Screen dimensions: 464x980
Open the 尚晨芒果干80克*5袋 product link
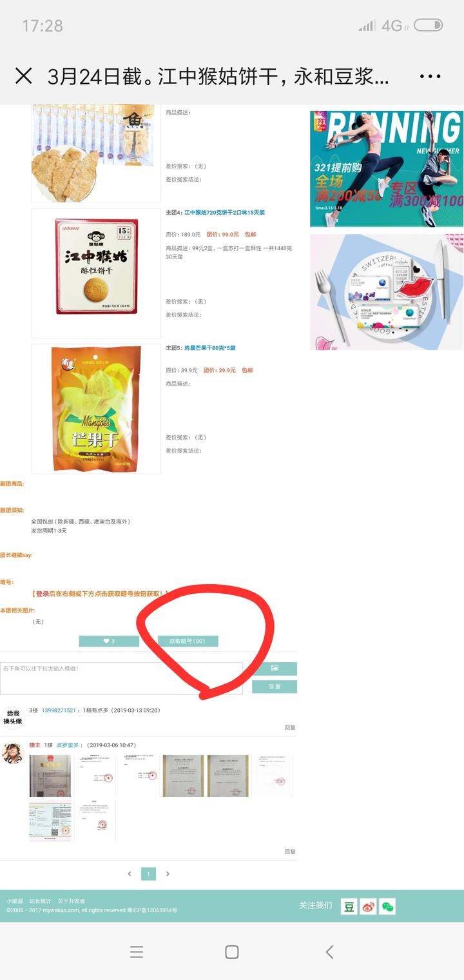pyautogui.click(x=210, y=348)
